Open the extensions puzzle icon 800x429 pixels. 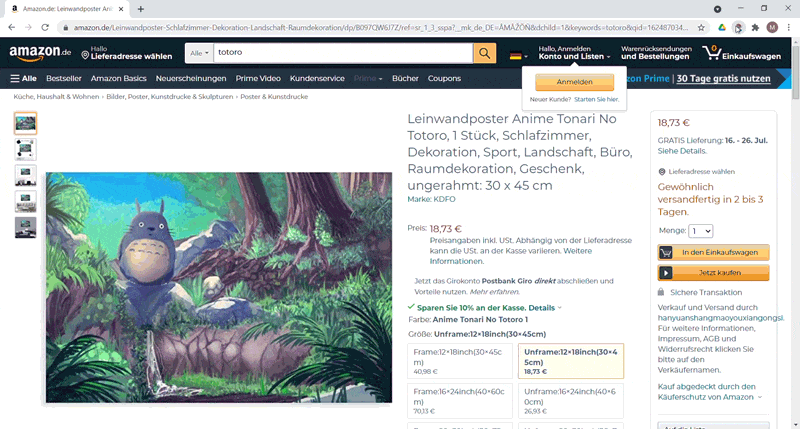[x=755, y=28]
